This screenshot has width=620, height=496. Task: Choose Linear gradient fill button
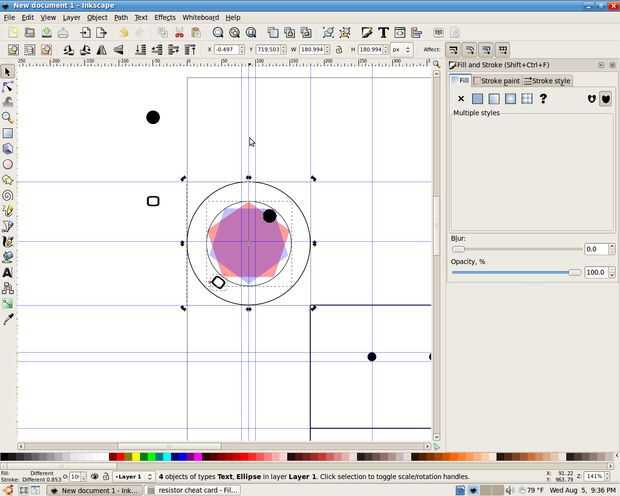(x=494, y=99)
